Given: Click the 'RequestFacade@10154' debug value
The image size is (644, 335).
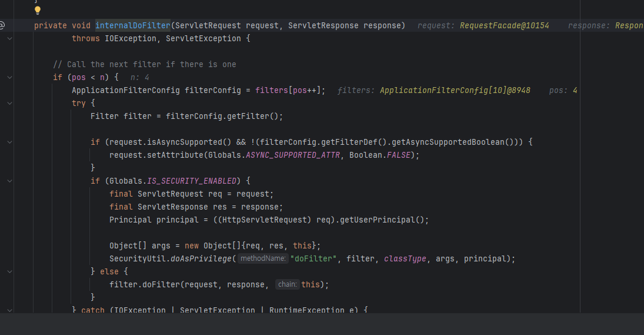Looking at the screenshot, I should [x=505, y=25].
